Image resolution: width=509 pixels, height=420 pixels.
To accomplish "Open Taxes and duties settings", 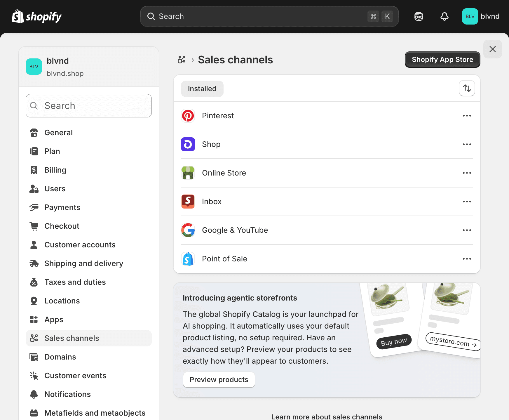I will [x=89, y=282].
